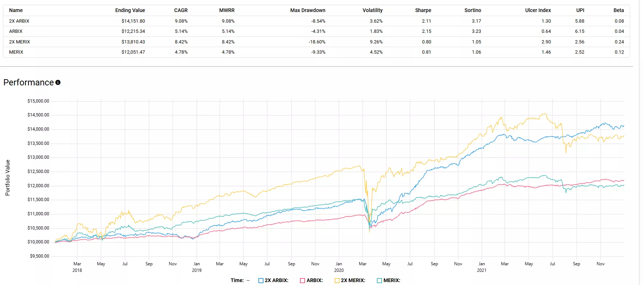The image size is (644, 285).
Task: Sort by Sharpe ratio column header
Action: [423, 10]
